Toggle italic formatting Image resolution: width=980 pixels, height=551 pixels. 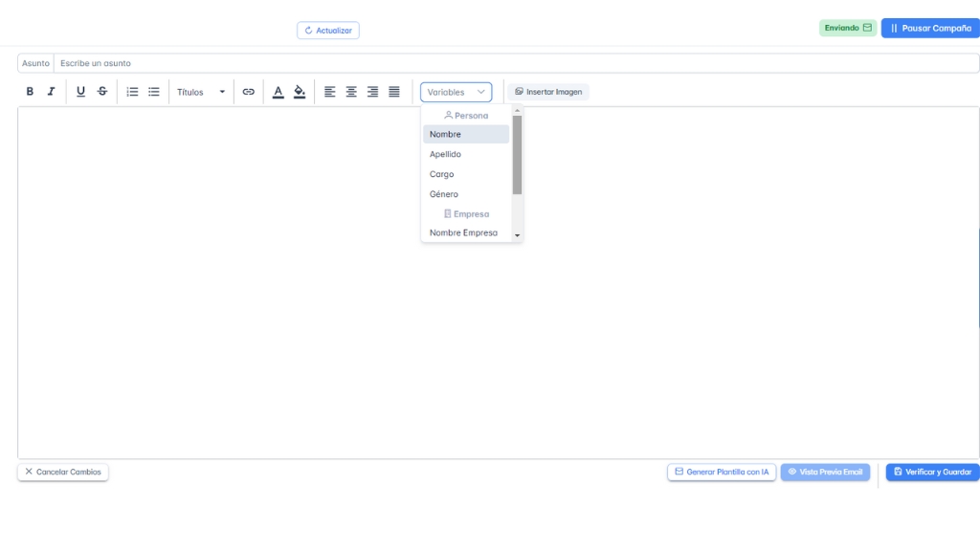pos(52,92)
